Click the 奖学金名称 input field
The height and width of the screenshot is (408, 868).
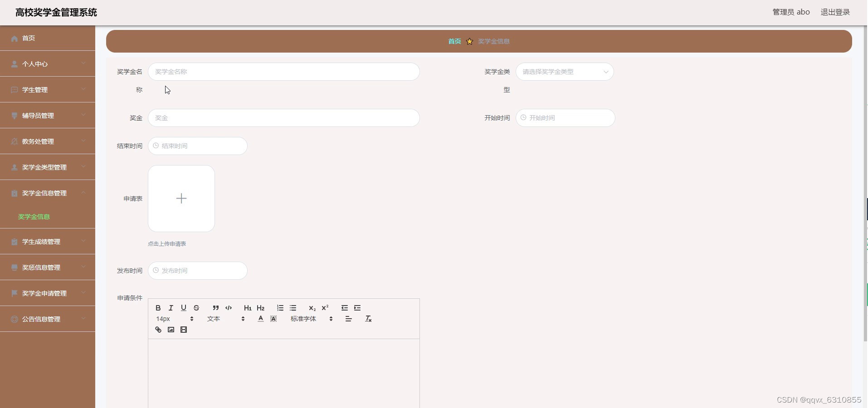point(284,72)
